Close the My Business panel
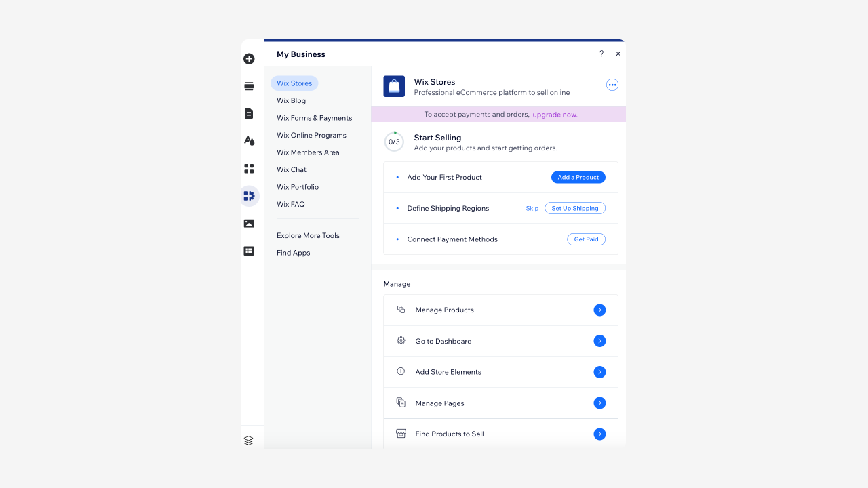 [x=618, y=54]
